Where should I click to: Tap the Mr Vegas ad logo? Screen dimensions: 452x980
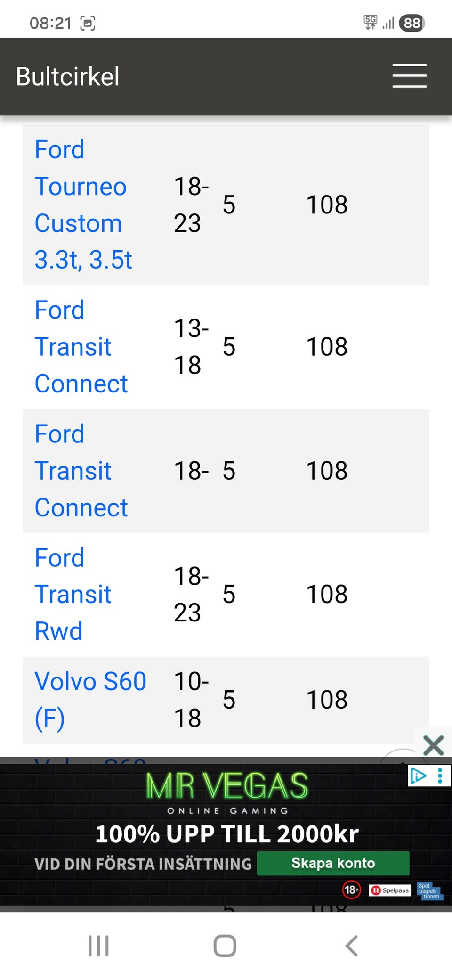coord(227,786)
